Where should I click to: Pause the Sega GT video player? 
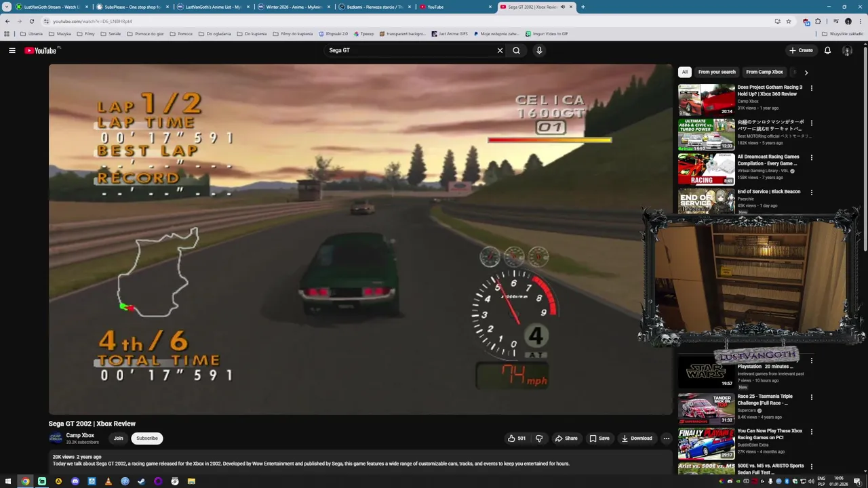360,239
